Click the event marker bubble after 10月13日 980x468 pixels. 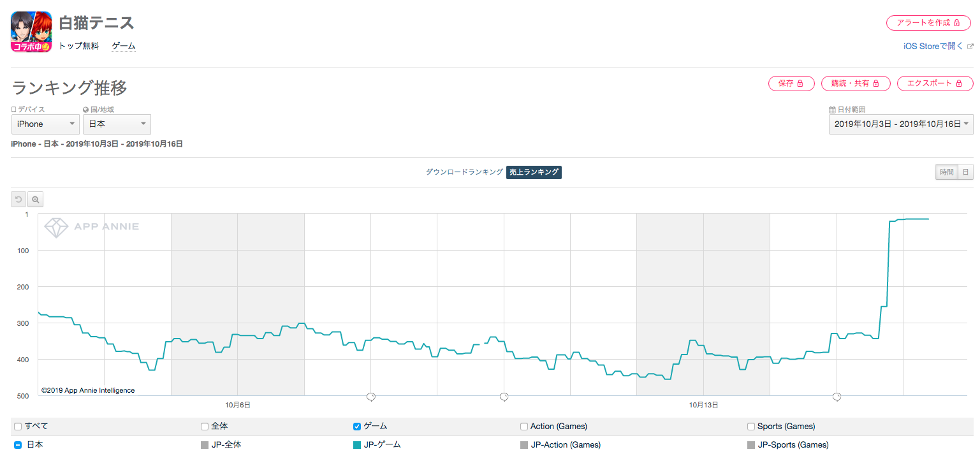(x=837, y=397)
